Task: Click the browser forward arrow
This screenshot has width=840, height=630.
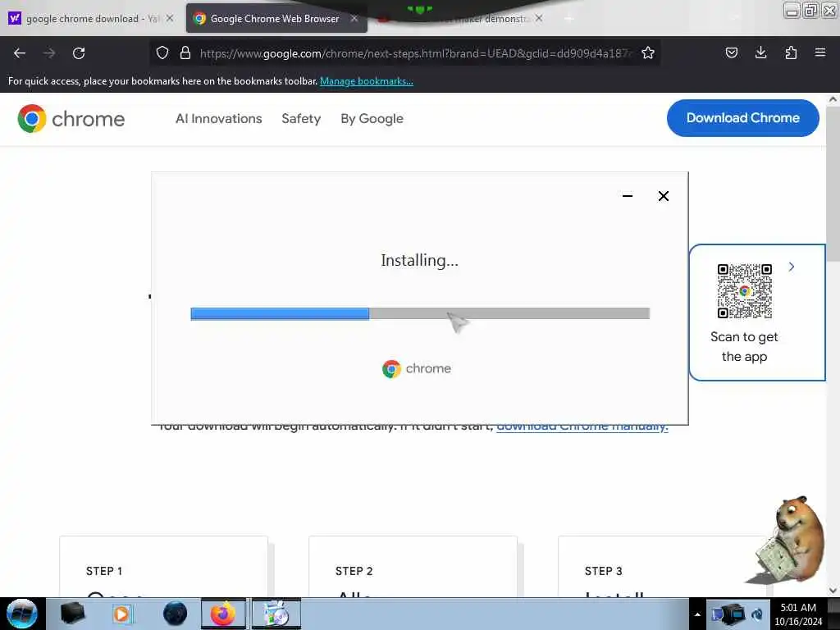Action: coord(49,53)
